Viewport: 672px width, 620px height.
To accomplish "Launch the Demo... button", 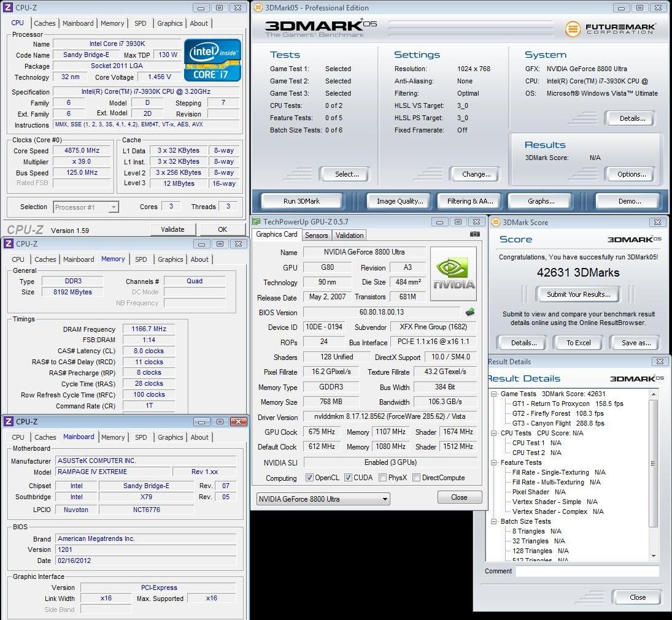I will coord(628,201).
